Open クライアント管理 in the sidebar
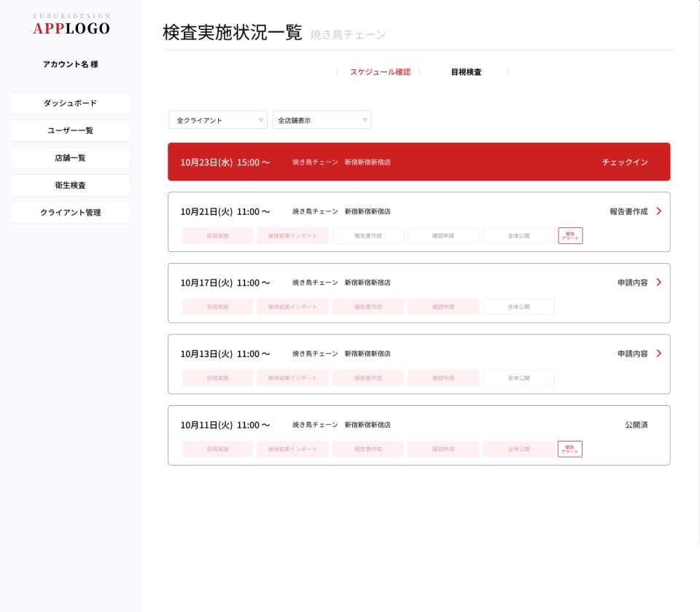Viewport: 700px width, 612px height. (70, 213)
